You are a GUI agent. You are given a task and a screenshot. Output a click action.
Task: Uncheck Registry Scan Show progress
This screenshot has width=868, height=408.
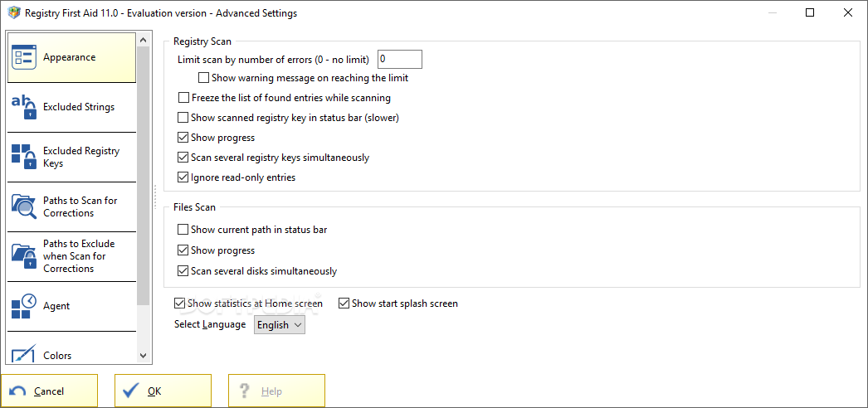183,138
